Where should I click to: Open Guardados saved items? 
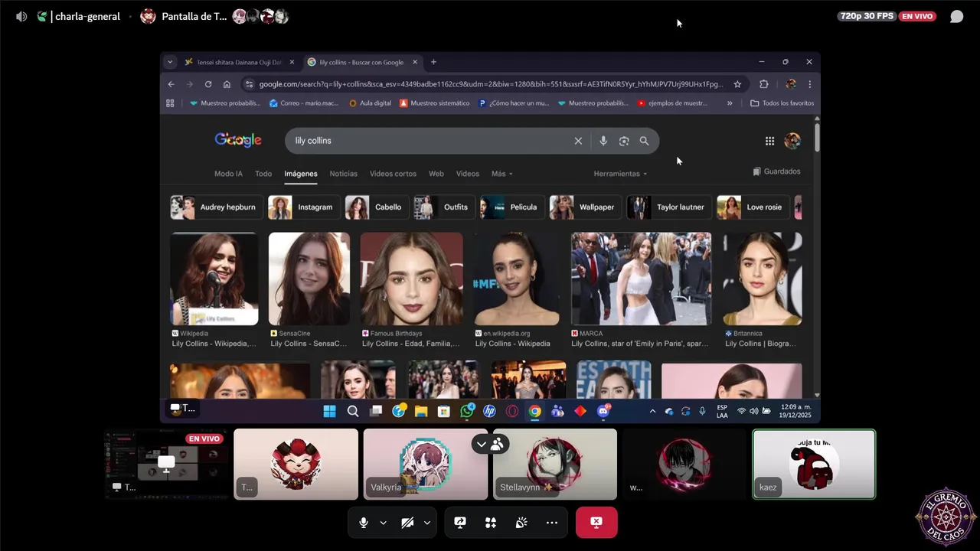coord(776,171)
